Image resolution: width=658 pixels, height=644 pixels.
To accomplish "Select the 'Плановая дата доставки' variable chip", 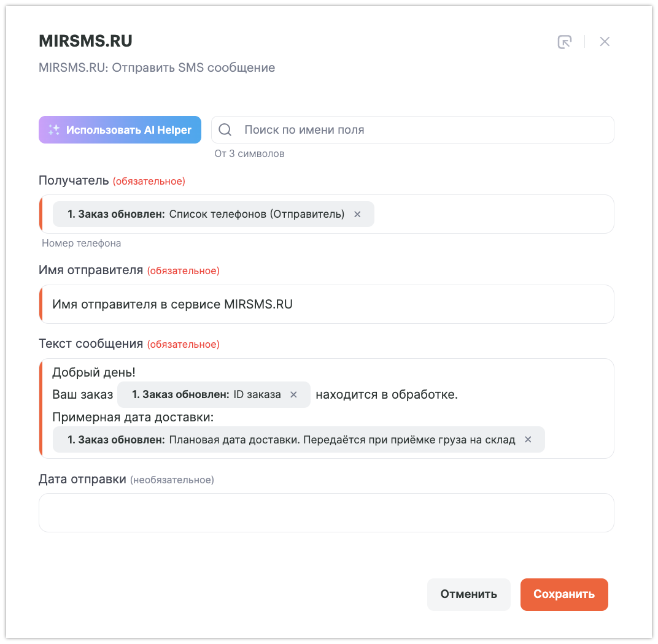I will (291, 440).
